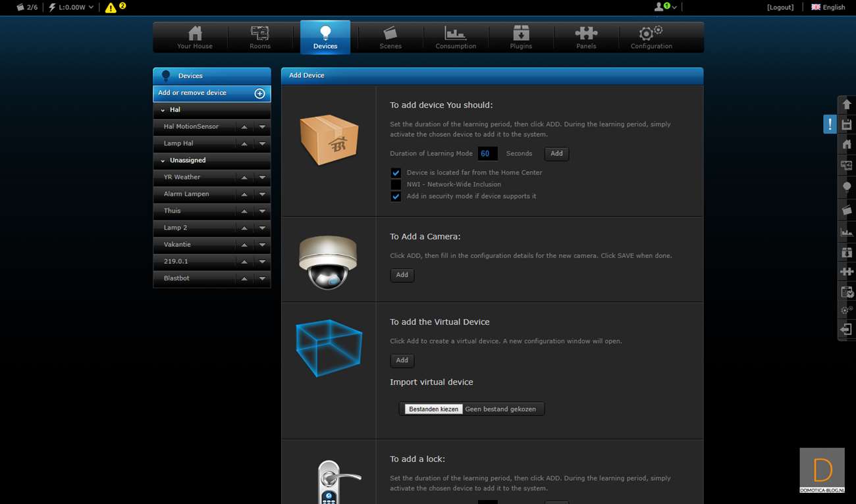Screen dimensions: 856x504
Task: Click the logout door icon in sidebar
Action: pos(847,329)
